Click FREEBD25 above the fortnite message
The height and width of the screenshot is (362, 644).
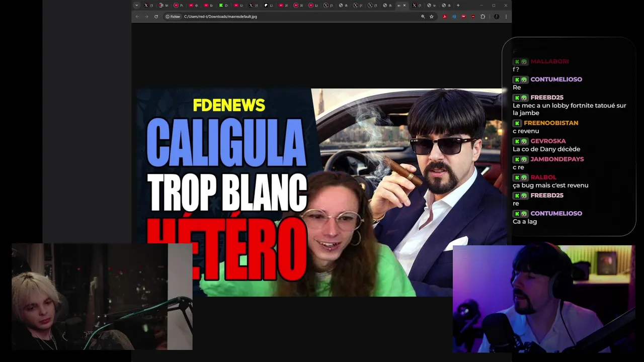tap(547, 98)
